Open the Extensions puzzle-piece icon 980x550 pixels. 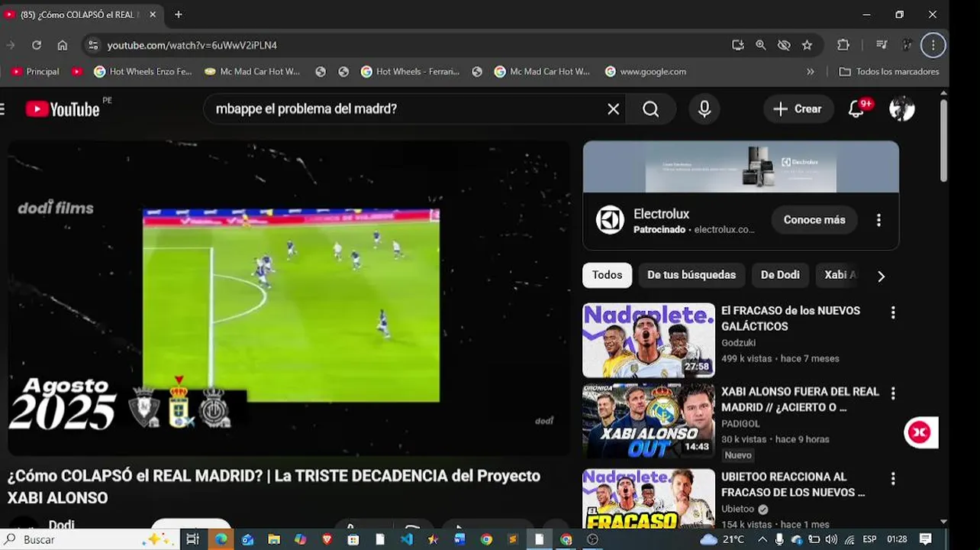(843, 45)
